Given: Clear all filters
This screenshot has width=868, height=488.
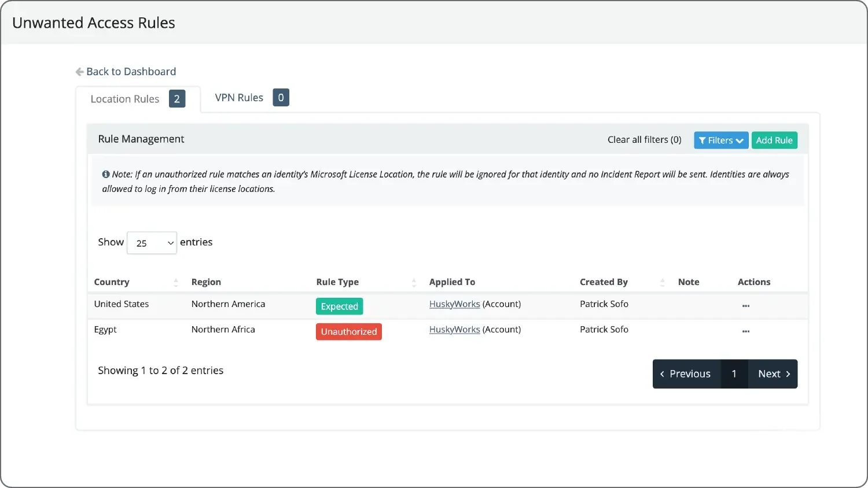Looking at the screenshot, I should coord(644,140).
